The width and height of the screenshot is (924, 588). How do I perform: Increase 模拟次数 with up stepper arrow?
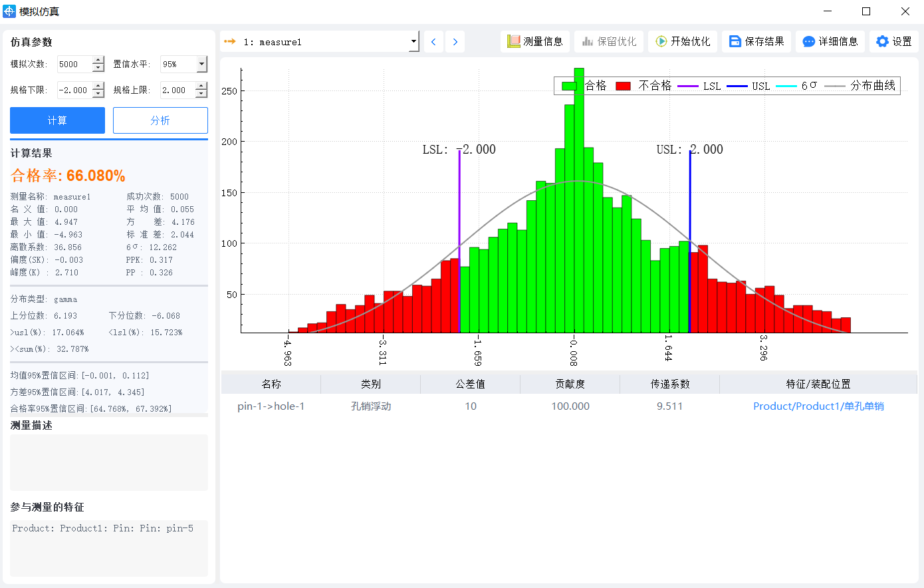point(98,61)
